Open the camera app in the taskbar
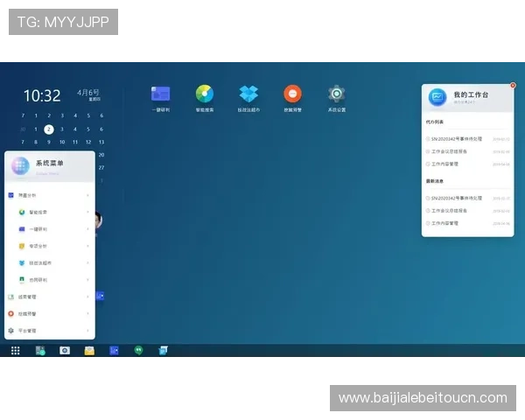The image size is (525, 420). [64, 350]
